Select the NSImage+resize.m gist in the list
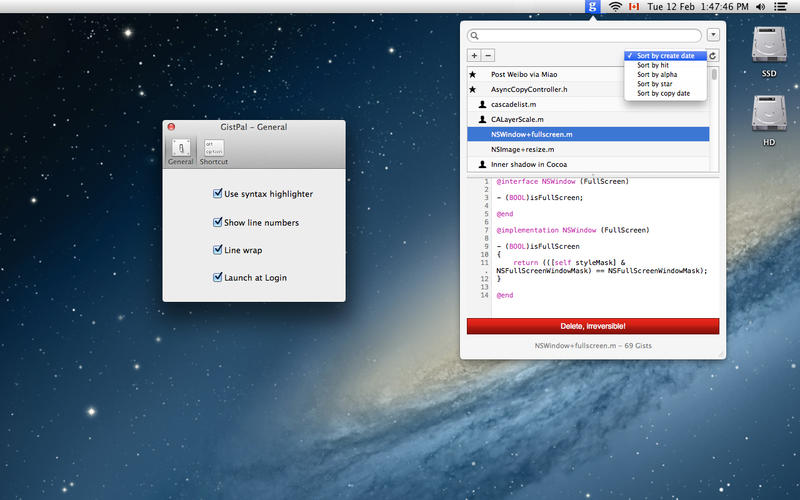 pos(522,149)
